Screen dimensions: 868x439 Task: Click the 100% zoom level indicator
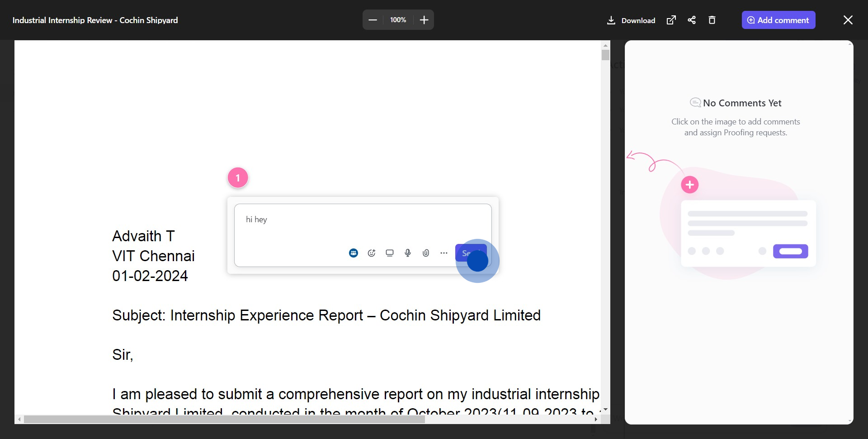[398, 20]
